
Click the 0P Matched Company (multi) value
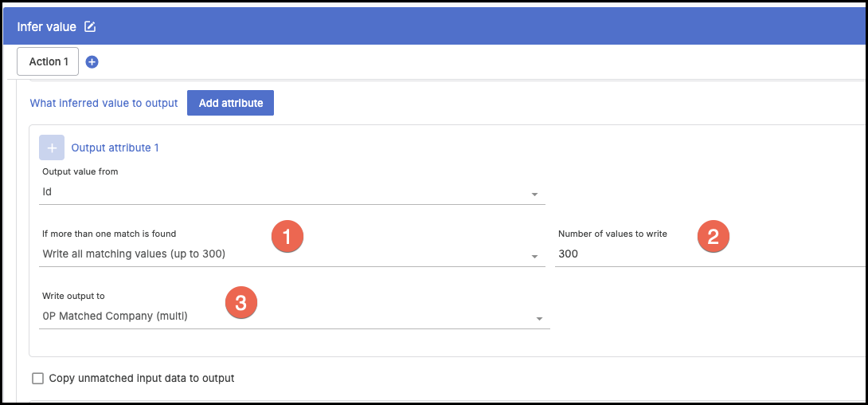115,316
